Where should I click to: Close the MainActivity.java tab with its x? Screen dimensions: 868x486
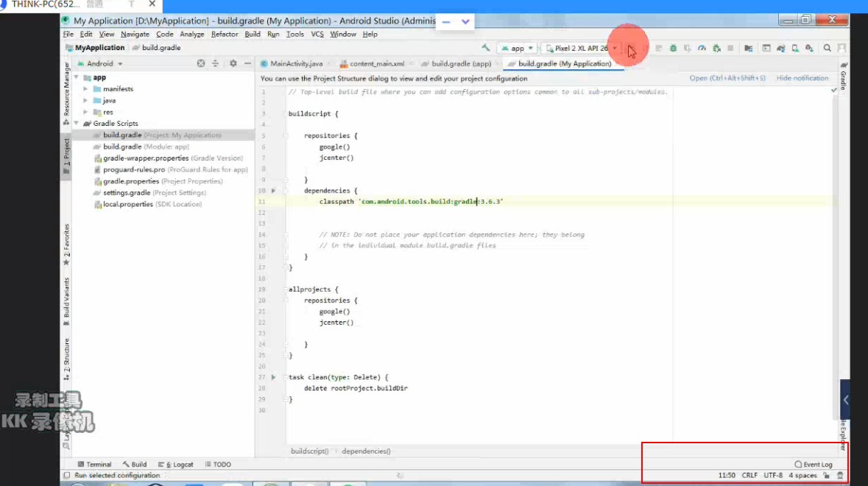(329, 63)
